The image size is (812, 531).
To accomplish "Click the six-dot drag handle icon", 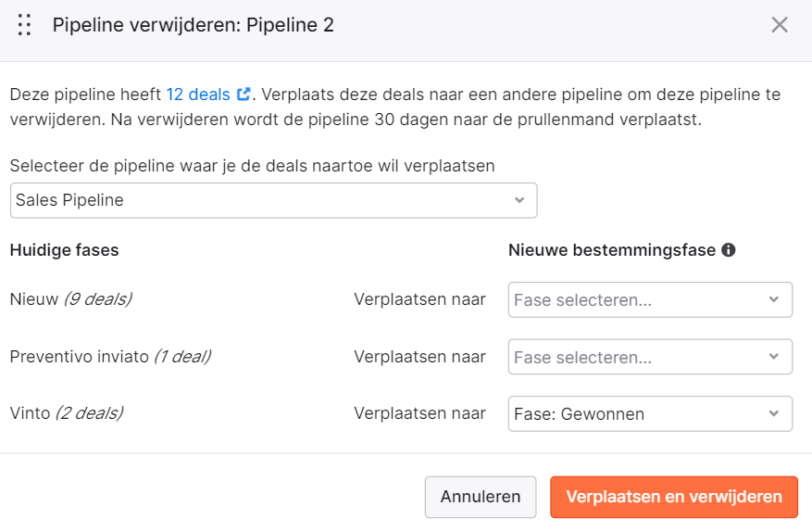I will click(x=24, y=25).
